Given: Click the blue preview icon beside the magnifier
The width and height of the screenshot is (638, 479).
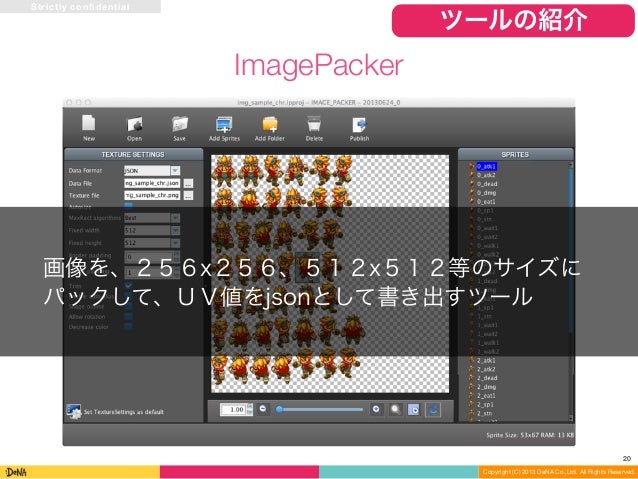Looking at the screenshot, I should point(414,409).
